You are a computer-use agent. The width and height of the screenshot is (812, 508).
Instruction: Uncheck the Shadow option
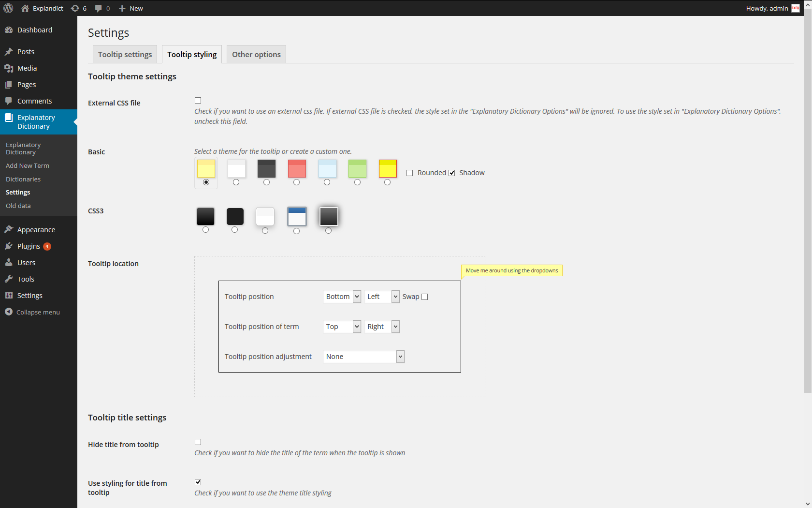451,173
